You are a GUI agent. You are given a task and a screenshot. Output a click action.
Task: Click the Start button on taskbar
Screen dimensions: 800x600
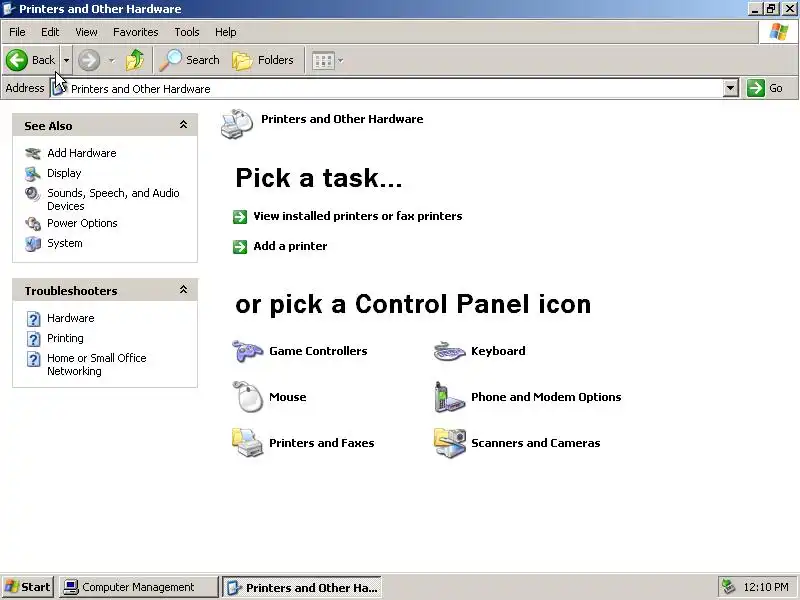[28, 587]
